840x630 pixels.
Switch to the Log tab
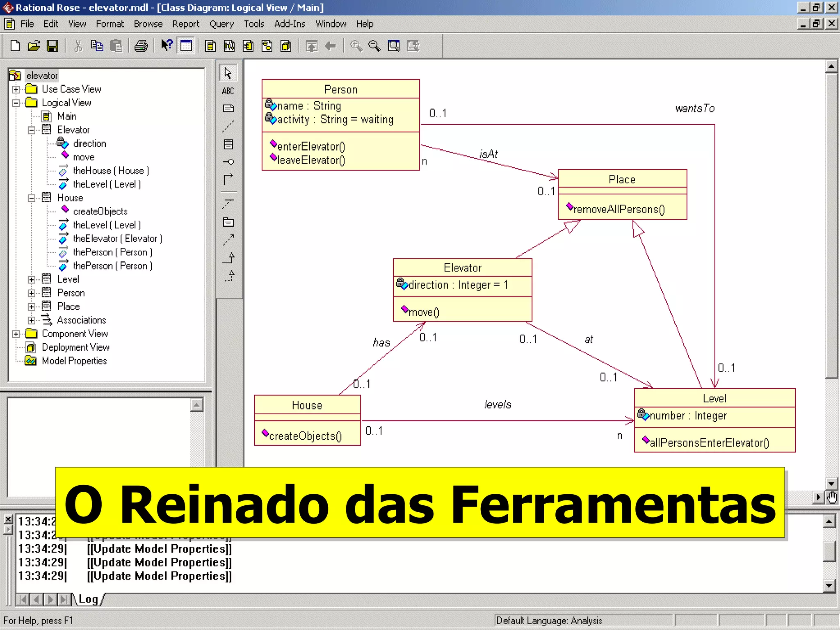tap(88, 599)
